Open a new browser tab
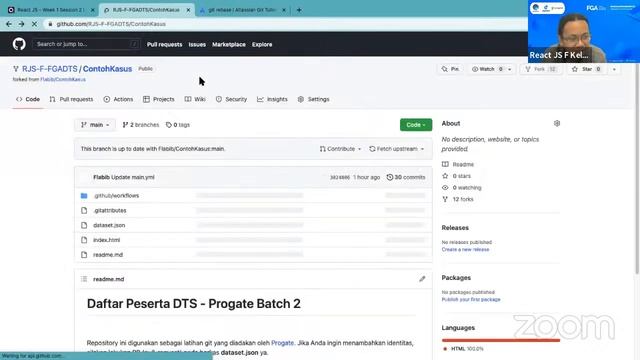The image size is (640, 360). pyautogui.click(x=299, y=10)
